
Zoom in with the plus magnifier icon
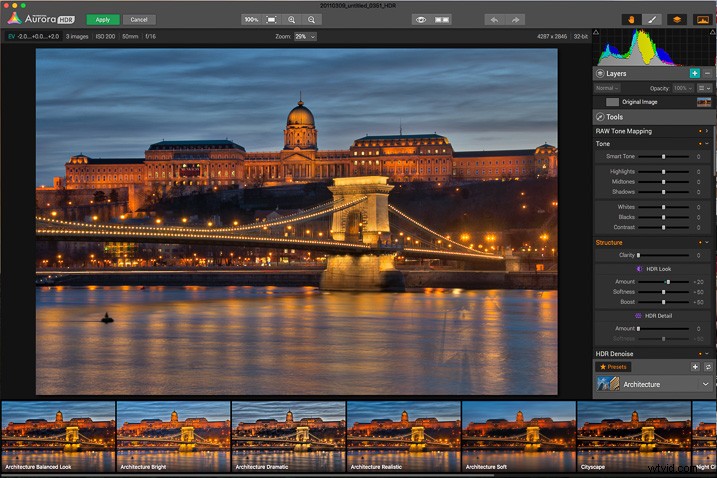pos(292,20)
